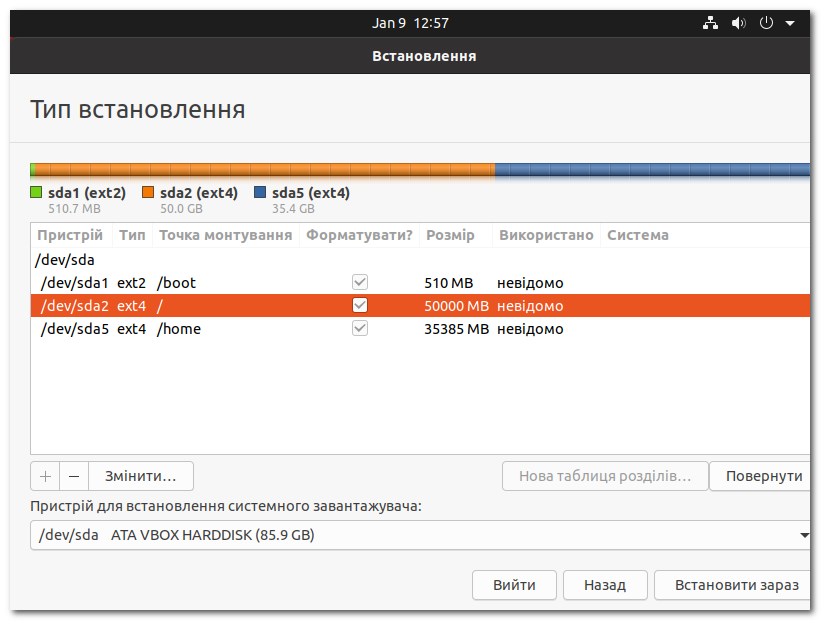
Task: Open the clock menu showing Jan 9 12:57
Action: click(411, 21)
